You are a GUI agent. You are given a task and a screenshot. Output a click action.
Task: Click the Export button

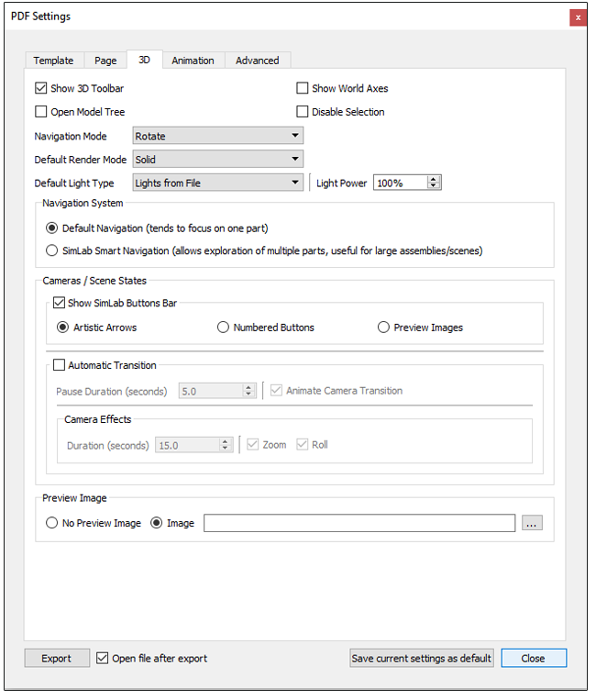(57, 658)
